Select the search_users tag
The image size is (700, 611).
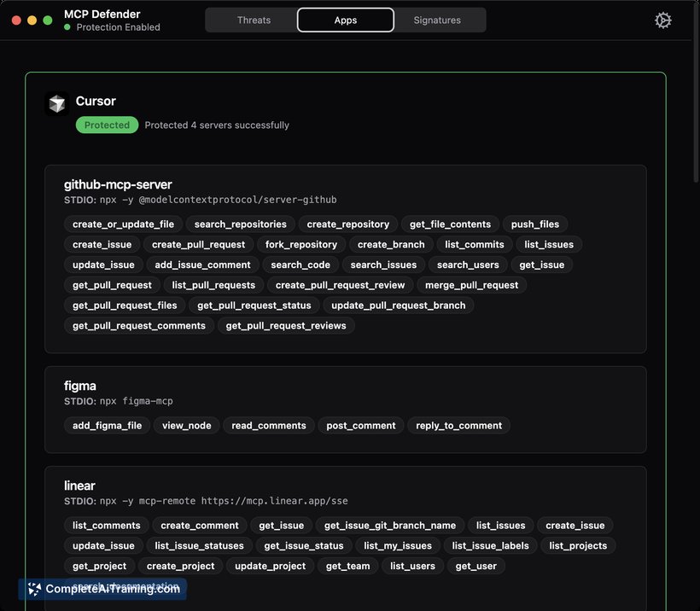(468, 265)
